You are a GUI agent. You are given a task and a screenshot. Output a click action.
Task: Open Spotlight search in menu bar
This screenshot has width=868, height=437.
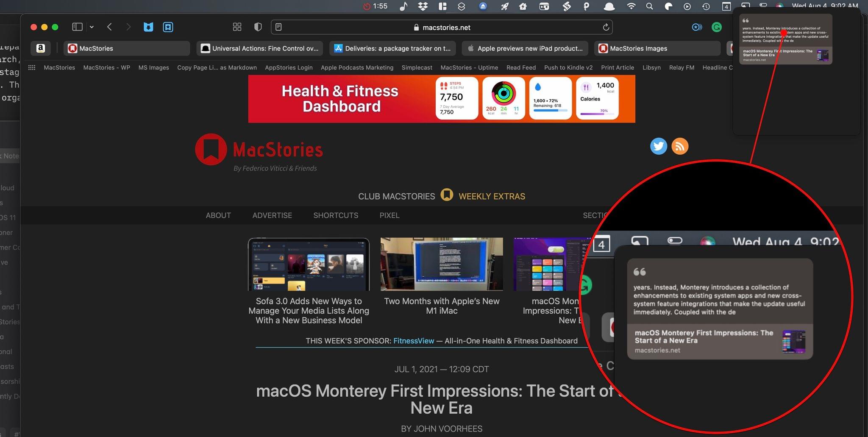click(649, 6)
